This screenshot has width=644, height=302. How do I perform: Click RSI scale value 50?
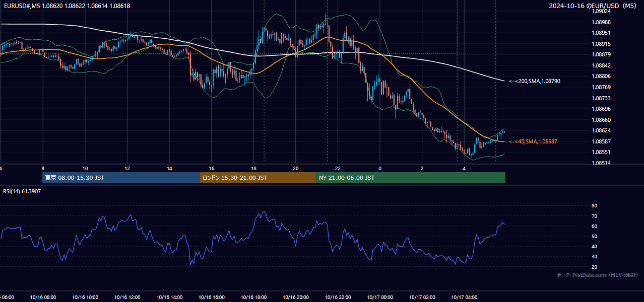click(594, 236)
